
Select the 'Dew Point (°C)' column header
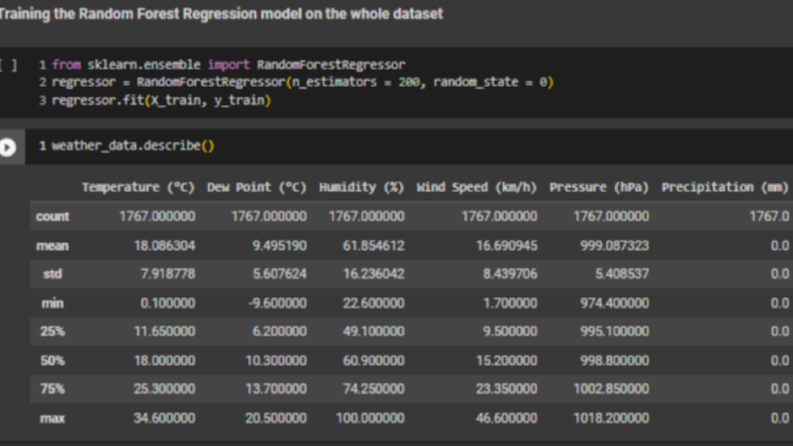[256, 187]
